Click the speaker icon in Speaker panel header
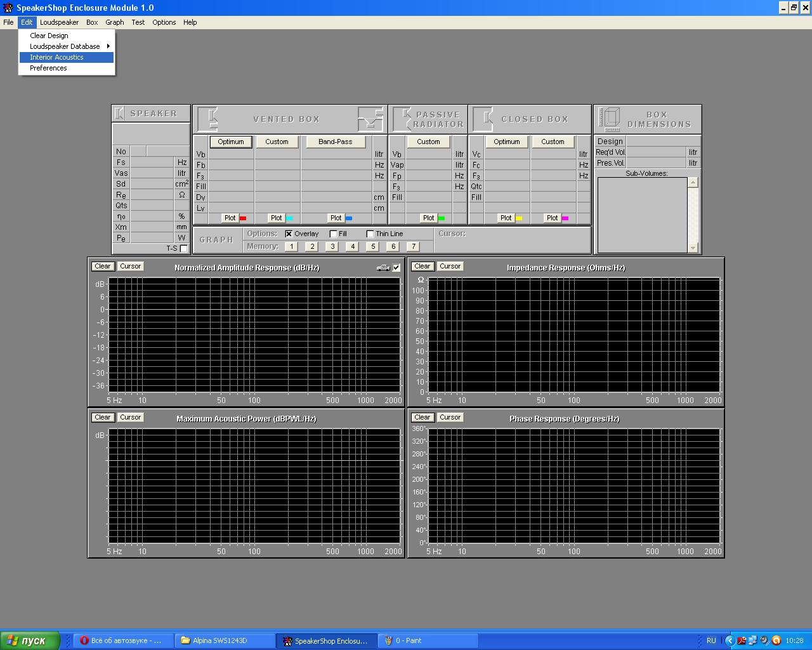The height and width of the screenshot is (650, 812). 119,114
